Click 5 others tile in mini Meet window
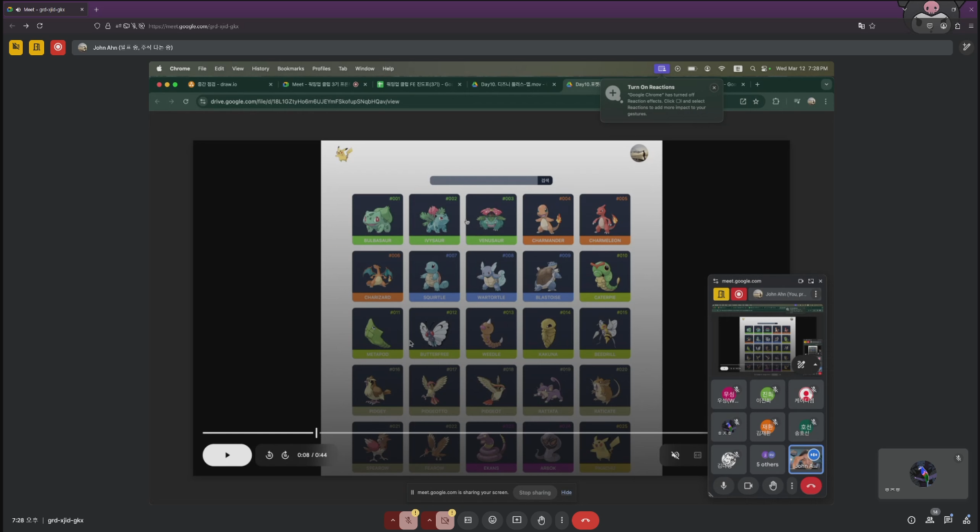 [768, 459]
